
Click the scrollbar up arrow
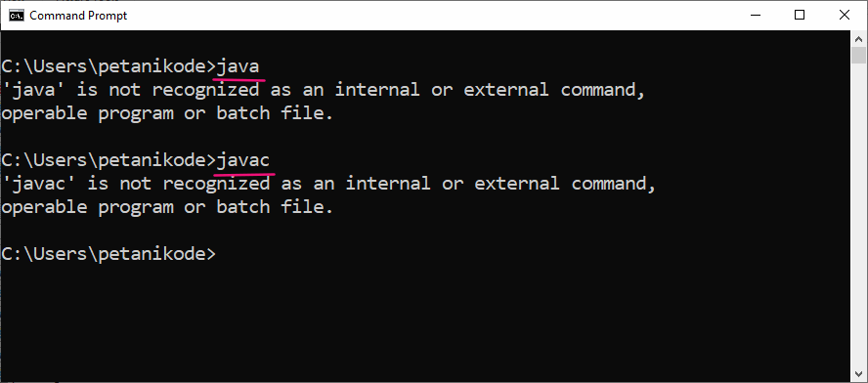[x=858, y=39]
